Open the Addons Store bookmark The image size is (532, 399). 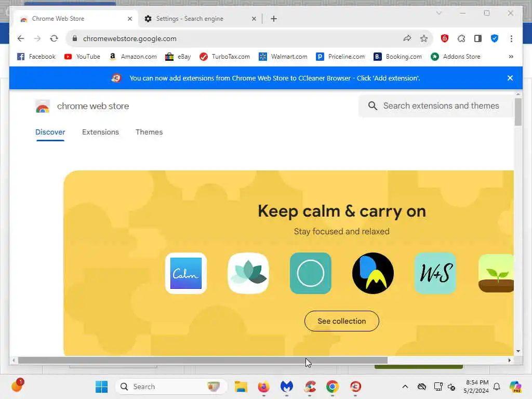(456, 57)
